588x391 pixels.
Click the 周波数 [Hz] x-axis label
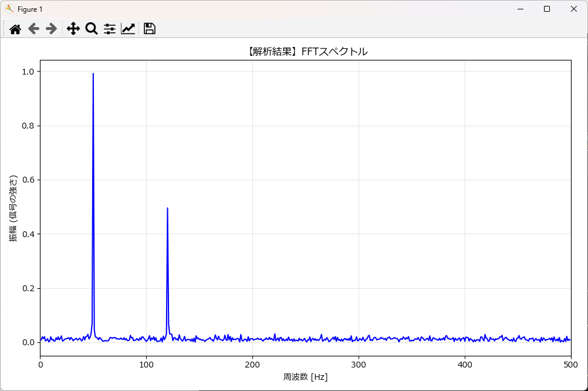coord(305,377)
